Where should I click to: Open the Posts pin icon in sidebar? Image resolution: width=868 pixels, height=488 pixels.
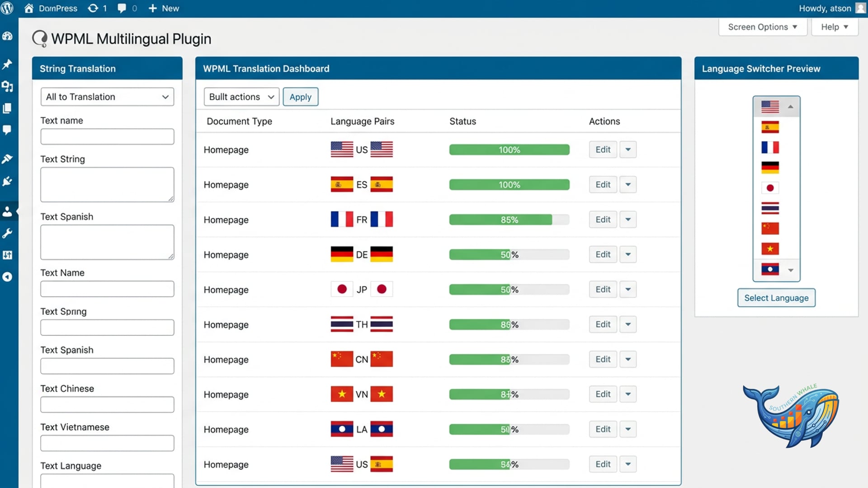[7, 64]
